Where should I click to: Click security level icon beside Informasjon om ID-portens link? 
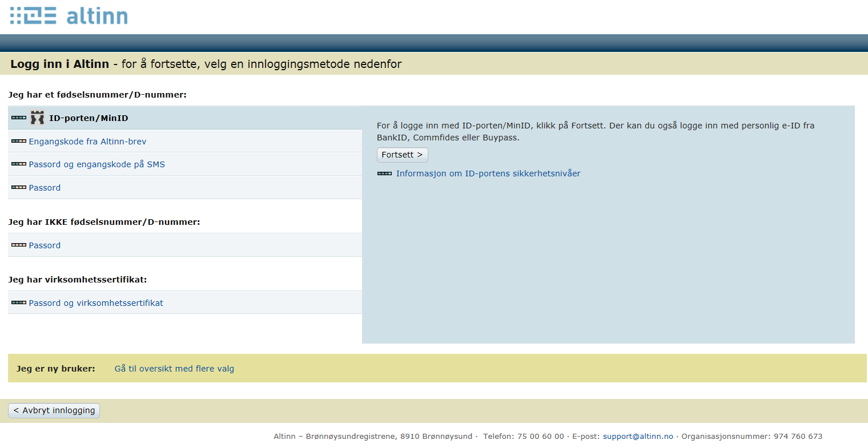[384, 173]
